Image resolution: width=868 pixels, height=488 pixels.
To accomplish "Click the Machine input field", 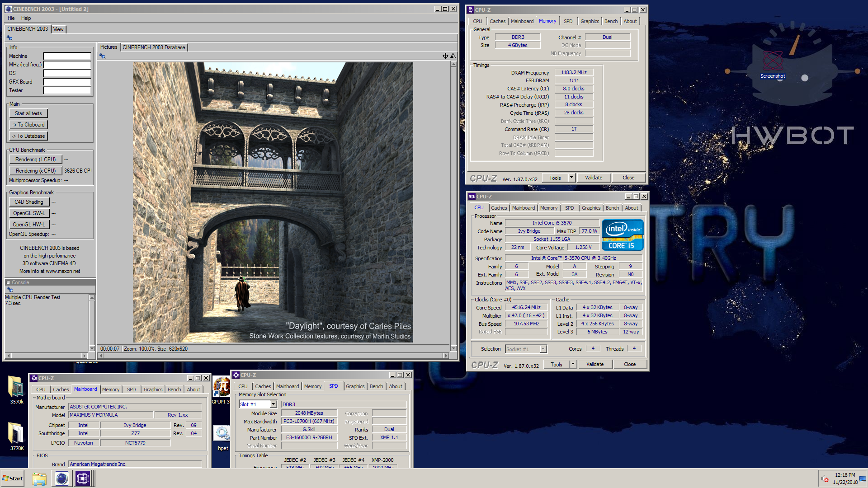I will pos(67,56).
